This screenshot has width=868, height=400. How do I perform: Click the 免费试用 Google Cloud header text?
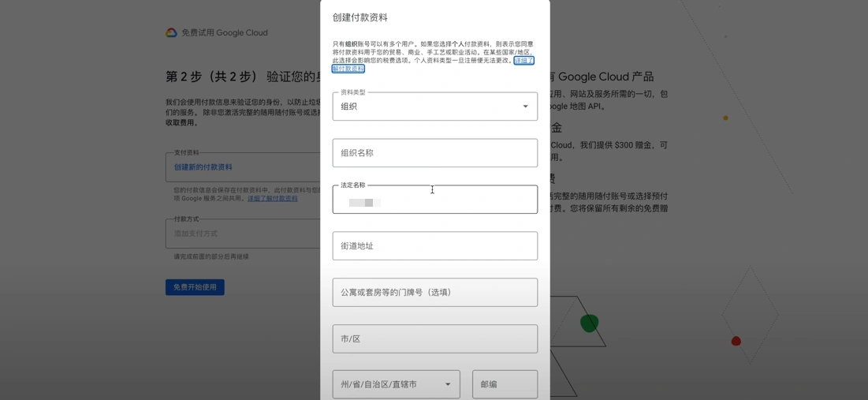[225, 33]
